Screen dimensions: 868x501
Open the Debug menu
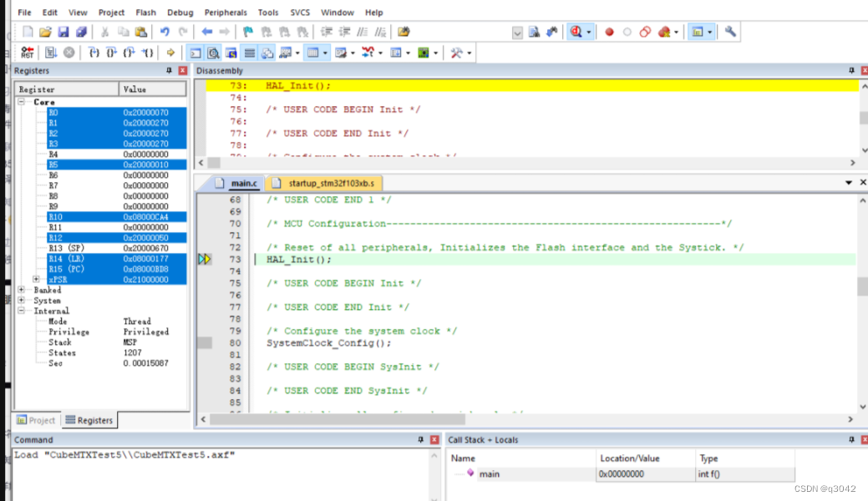(x=180, y=13)
